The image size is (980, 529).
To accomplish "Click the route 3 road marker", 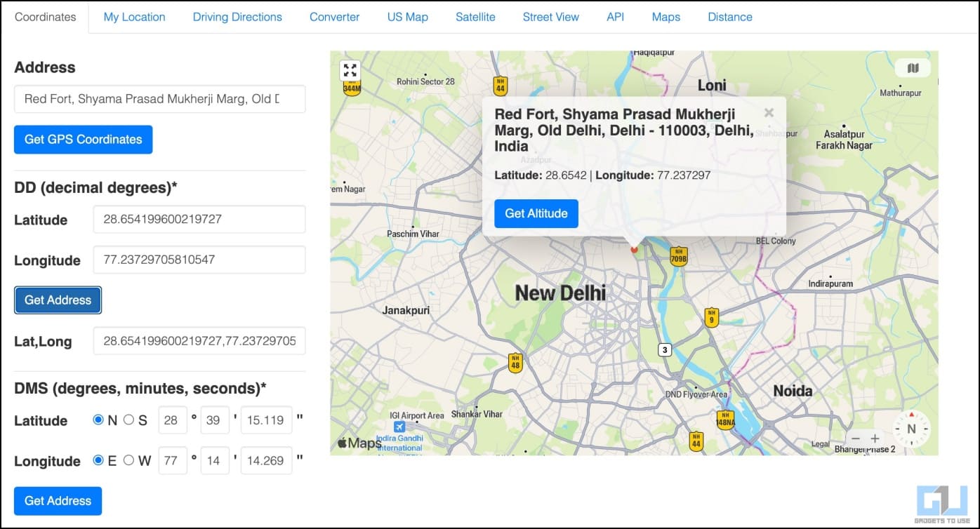I will (665, 349).
